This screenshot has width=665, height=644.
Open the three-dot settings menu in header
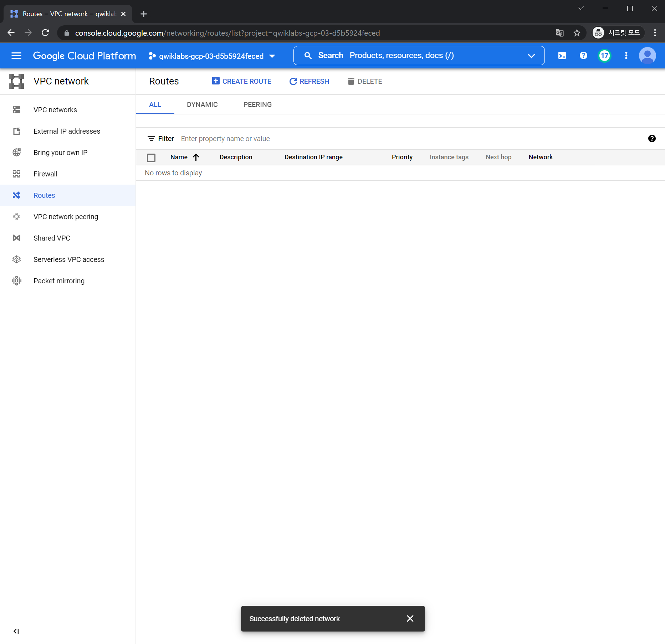click(626, 56)
